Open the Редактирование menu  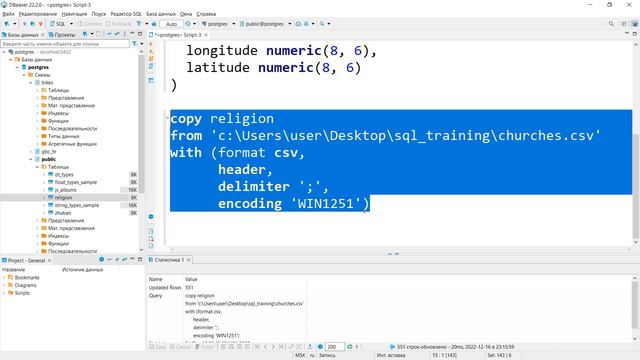tap(38, 14)
